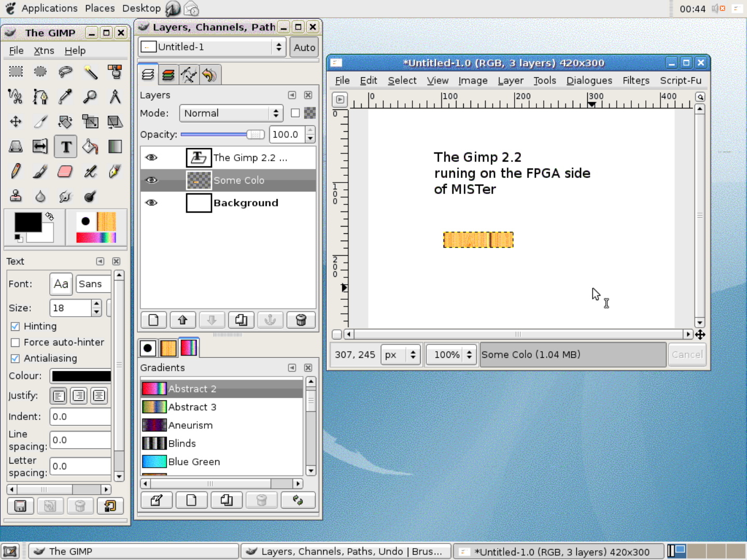
Task: Open Places menu in top panel
Action: pyautogui.click(x=100, y=8)
